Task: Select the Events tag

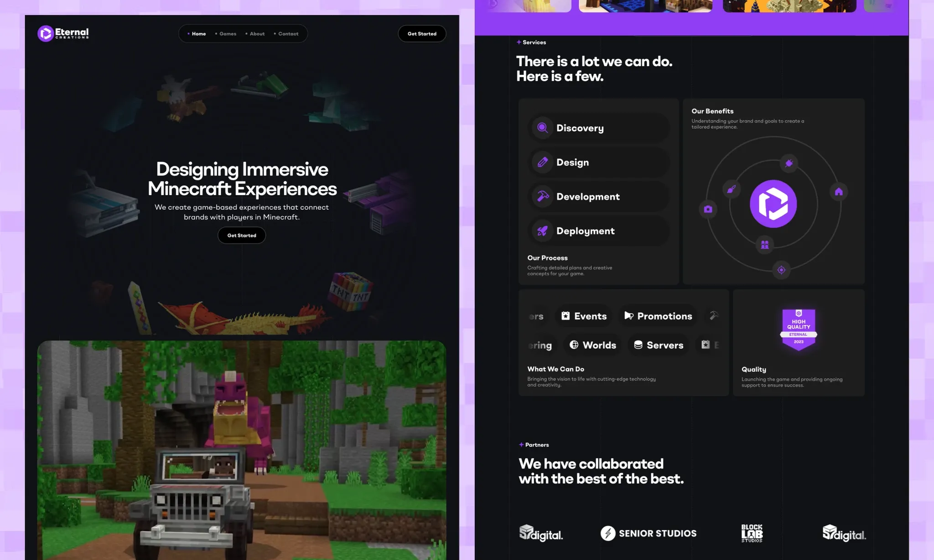Action: tap(584, 316)
